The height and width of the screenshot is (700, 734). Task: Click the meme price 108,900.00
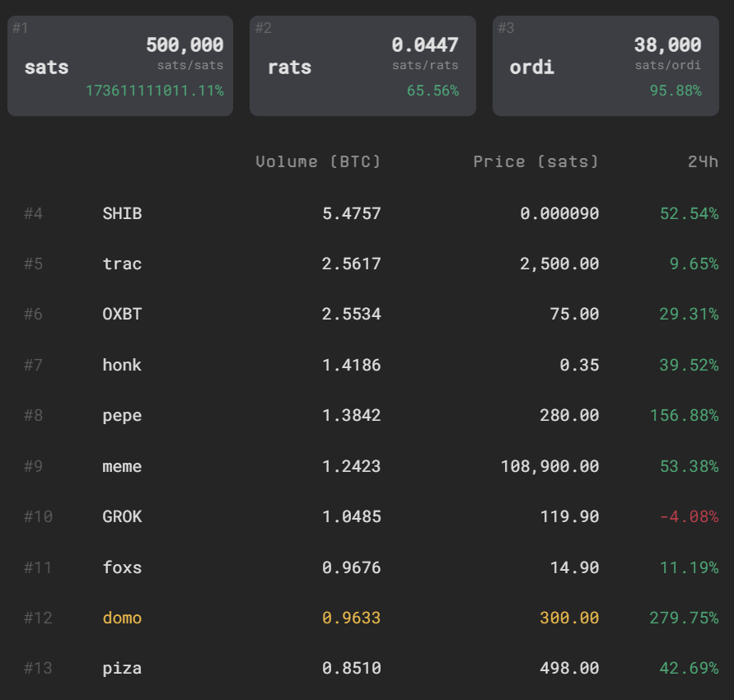click(x=550, y=466)
